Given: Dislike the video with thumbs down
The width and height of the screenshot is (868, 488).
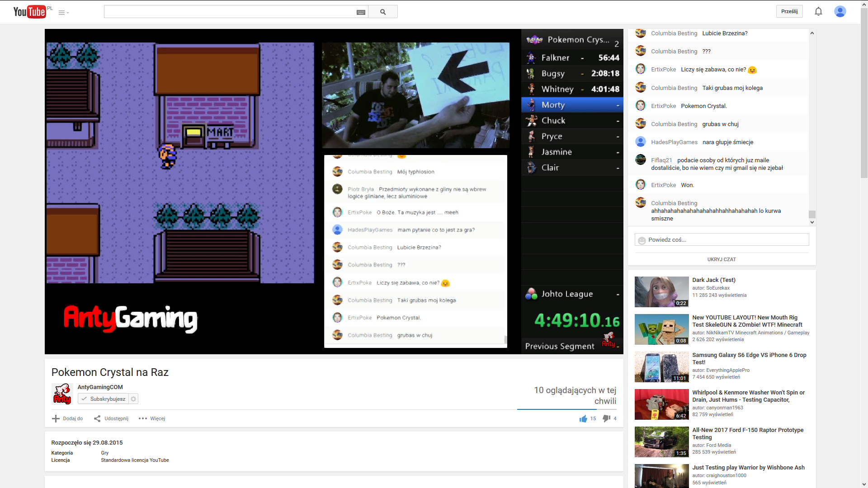Looking at the screenshot, I should coord(606,418).
